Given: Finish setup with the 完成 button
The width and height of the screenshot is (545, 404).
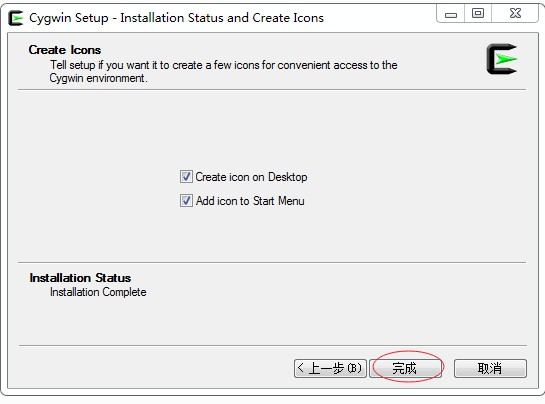Looking at the screenshot, I should [406, 368].
